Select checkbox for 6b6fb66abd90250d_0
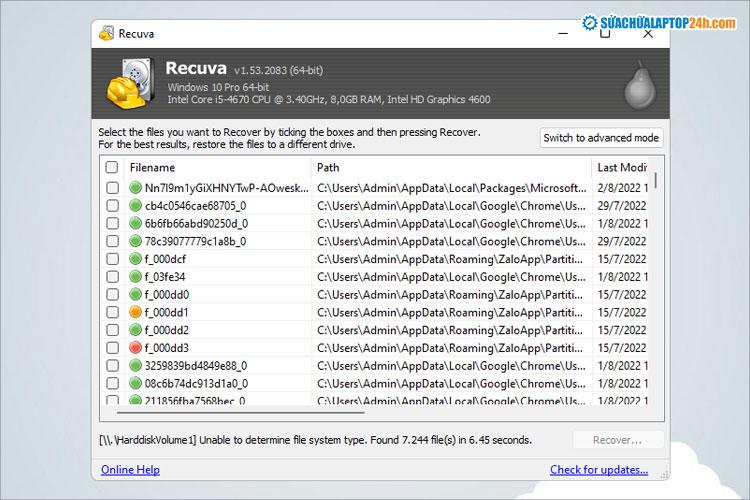 [112, 223]
